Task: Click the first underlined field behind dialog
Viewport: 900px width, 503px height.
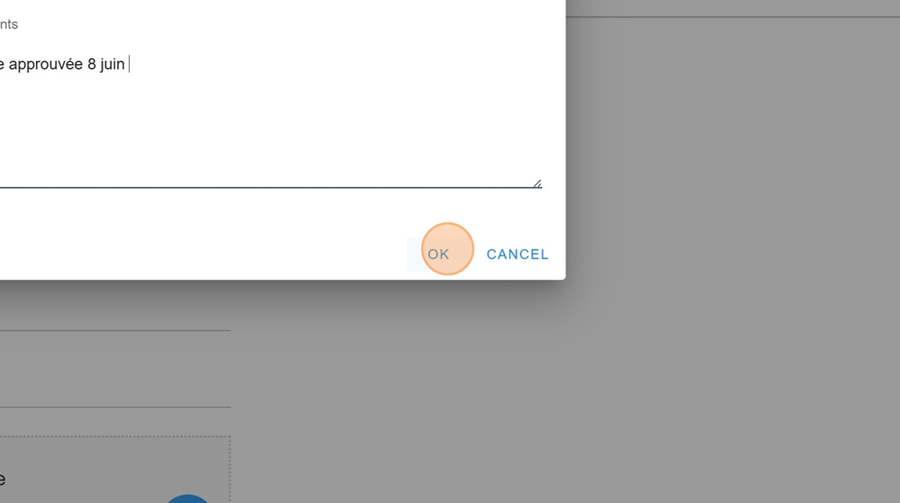Action: click(x=115, y=313)
